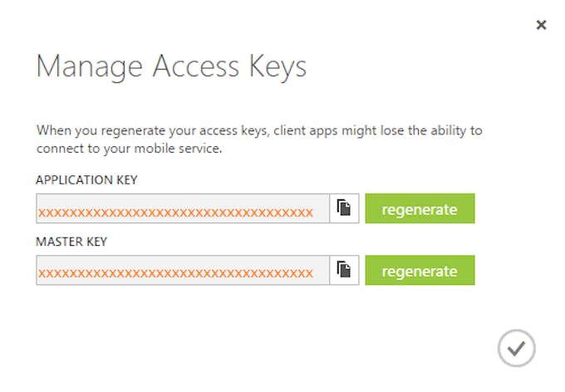Screen dimensions: 565x392
Task: Regenerate the master key
Action: [420, 270]
